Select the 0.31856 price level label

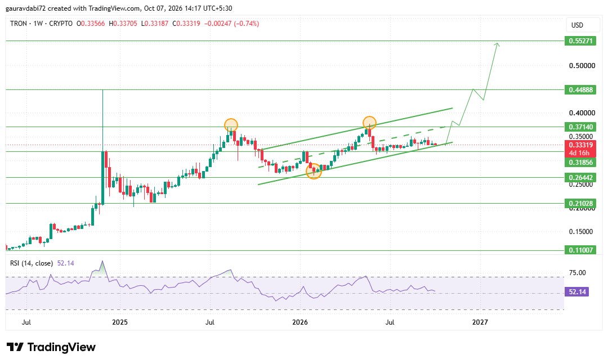click(x=580, y=163)
